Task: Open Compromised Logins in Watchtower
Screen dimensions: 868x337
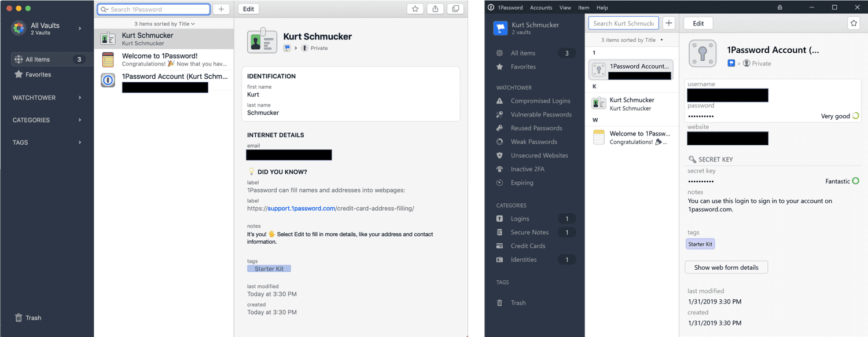Action: (x=533, y=101)
